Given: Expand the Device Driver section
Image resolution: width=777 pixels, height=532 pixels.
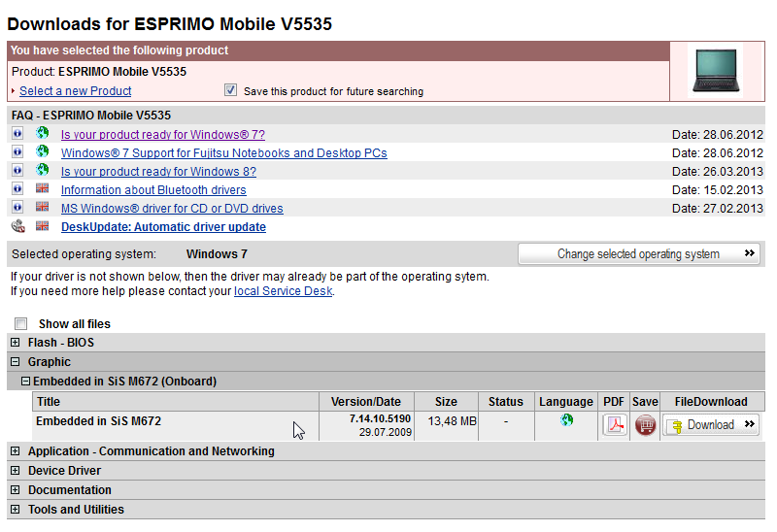Looking at the screenshot, I should [16, 471].
